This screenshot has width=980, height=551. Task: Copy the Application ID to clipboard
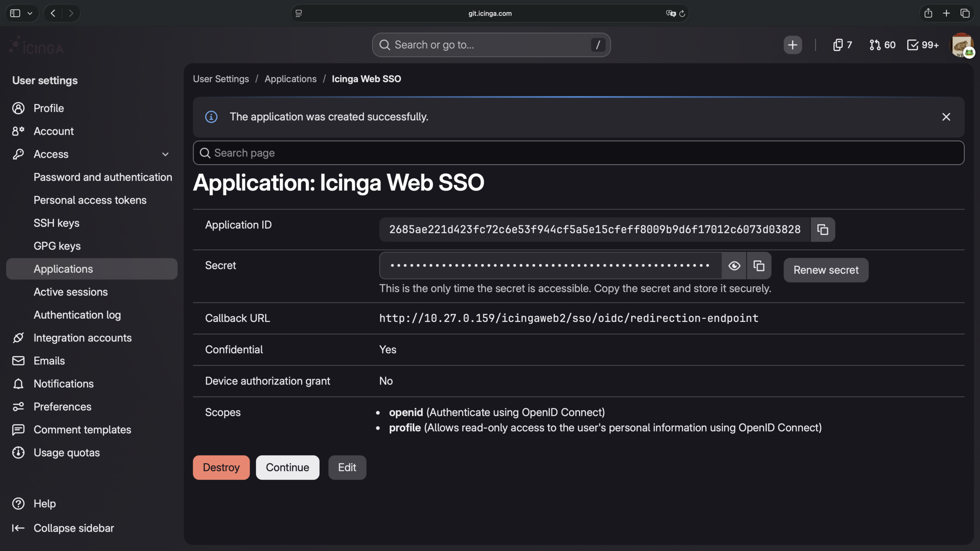[x=823, y=230]
